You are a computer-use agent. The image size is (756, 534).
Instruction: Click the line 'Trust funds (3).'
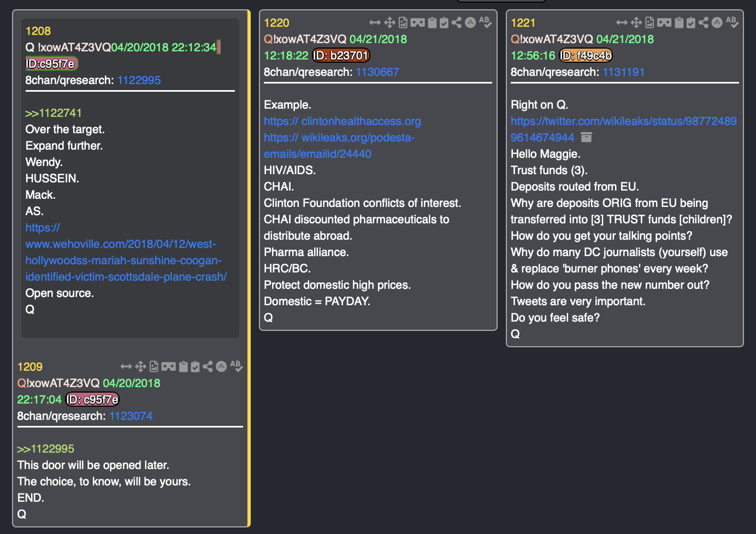pyautogui.click(x=549, y=170)
